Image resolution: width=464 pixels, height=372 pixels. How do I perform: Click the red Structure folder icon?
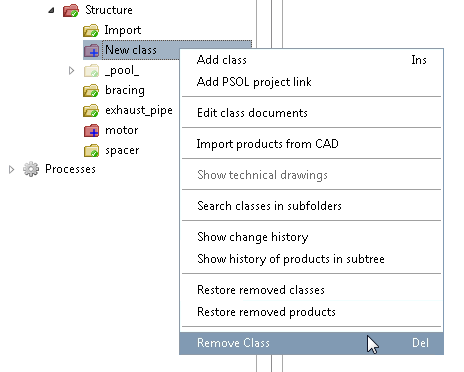(71, 10)
